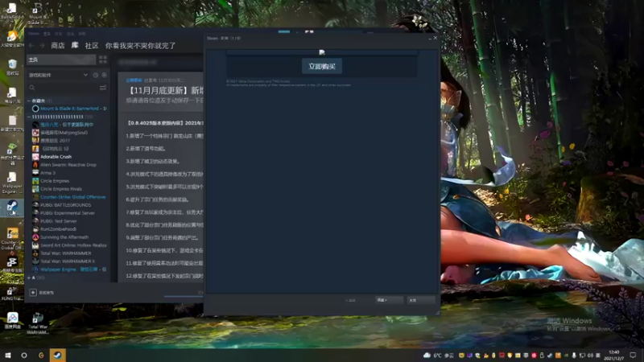Sort library by recent activity clock icon
The image size is (644, 362).
point(95,75)
